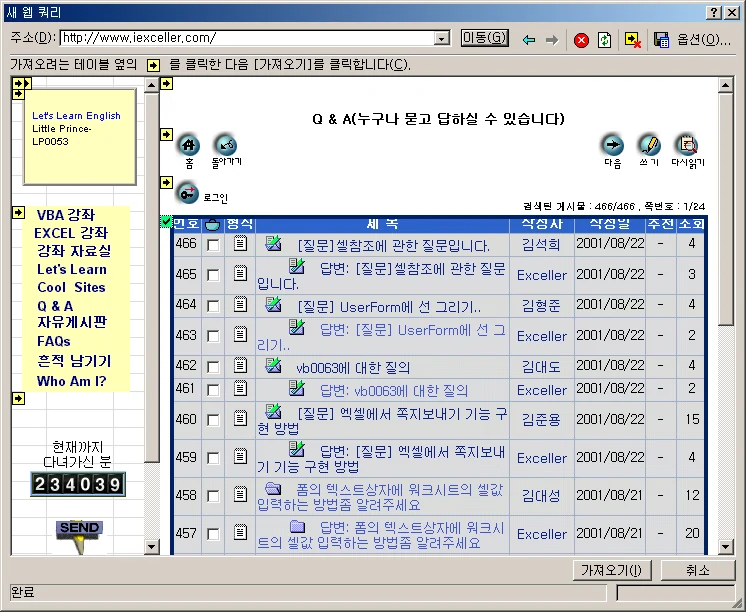Click yellow table-select arrow next to 홈 icon
This screenshot has height=612, width=746.
[x=166, y=135]
